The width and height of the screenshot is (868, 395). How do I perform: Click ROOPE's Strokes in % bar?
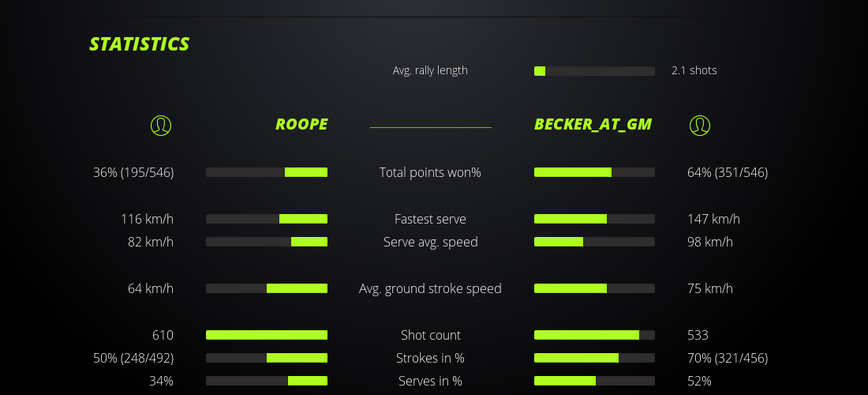click(x=267, y=358)
